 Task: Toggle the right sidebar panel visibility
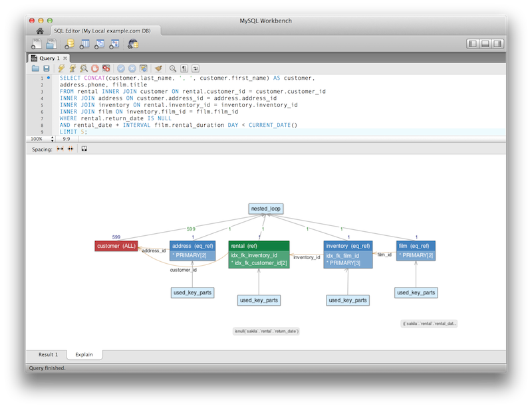(498, 44)
